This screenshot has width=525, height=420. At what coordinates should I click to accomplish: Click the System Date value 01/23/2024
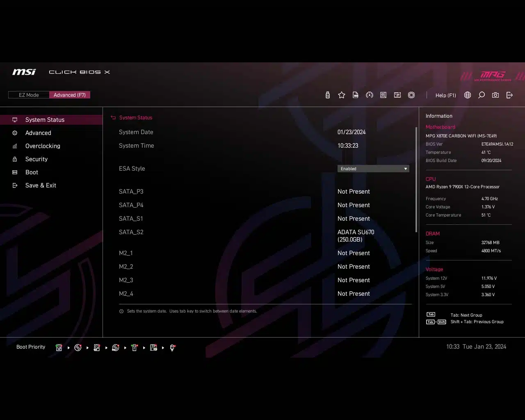(x=352, y=132)
